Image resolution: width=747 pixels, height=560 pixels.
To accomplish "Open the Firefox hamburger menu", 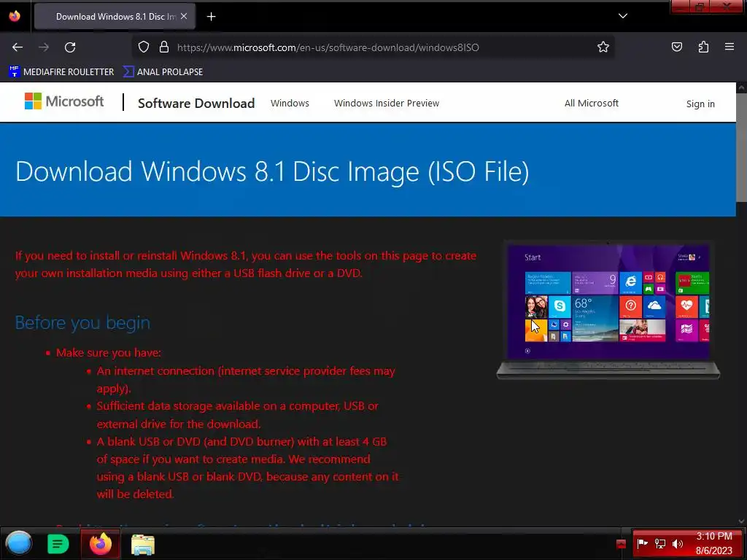I will pos(729,47).
